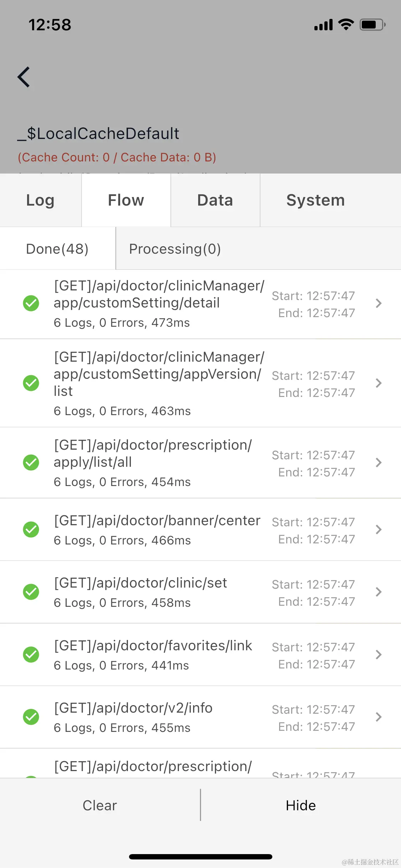Click green check icon for prescription/apply/list/all

click(31, 463)
